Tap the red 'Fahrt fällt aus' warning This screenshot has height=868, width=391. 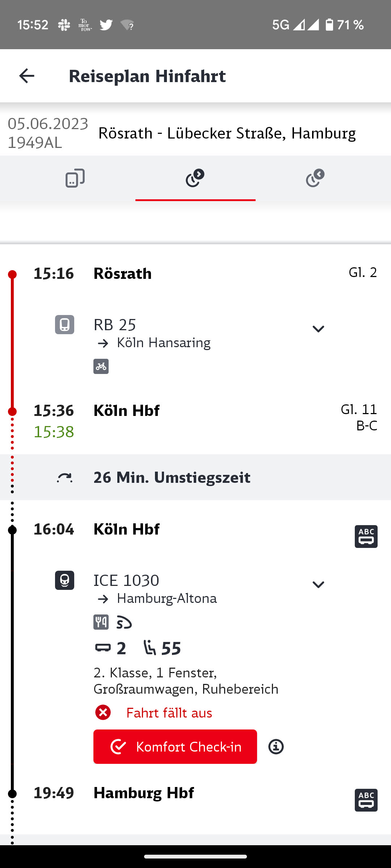coord(169,713)
